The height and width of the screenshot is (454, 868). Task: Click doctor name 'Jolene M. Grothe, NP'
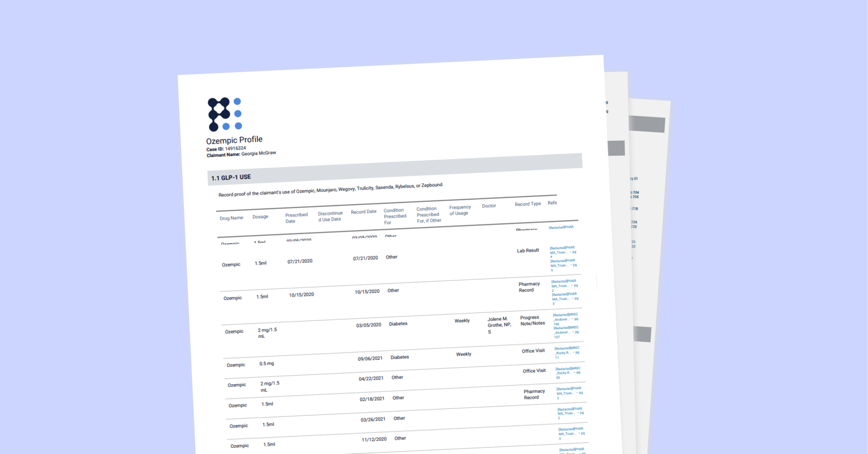click(x=499, y=325)
